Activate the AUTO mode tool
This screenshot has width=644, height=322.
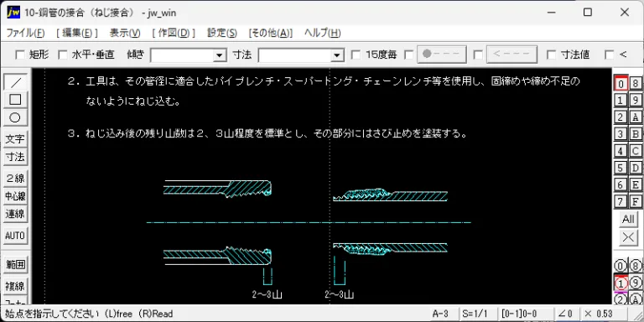(x=15, y=236)
